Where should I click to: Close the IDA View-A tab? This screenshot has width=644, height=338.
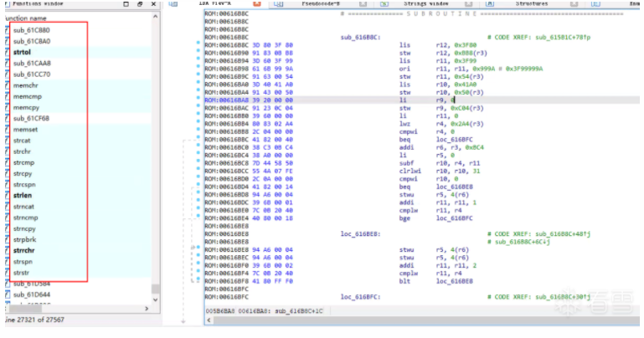pos(257,3)
